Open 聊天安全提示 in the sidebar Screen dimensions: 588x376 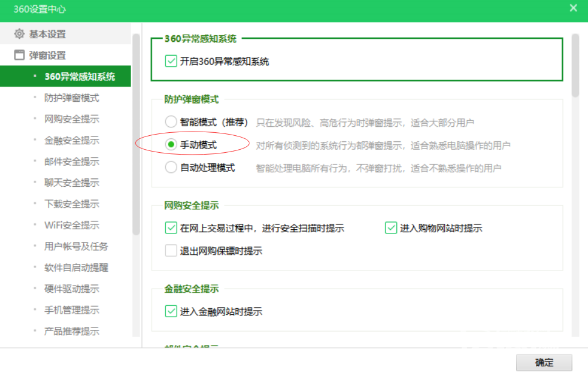(x=72, y=183)
